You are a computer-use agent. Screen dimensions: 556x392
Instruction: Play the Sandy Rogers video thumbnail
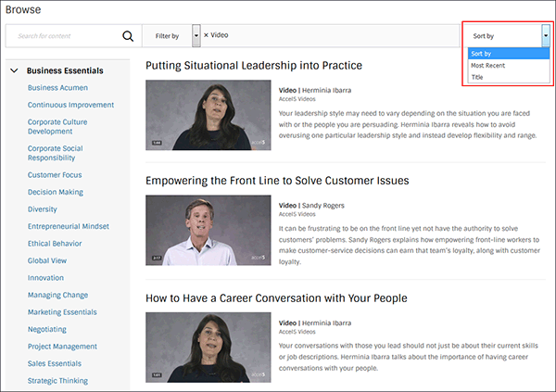(x=208, y=230)
